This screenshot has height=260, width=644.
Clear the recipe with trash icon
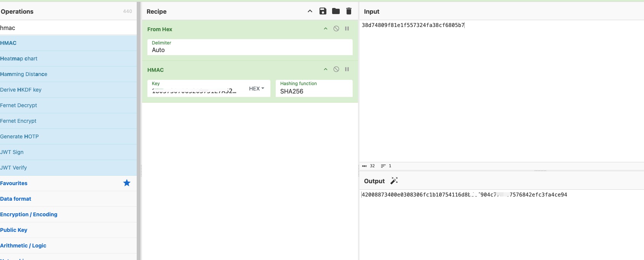(348, 11)
